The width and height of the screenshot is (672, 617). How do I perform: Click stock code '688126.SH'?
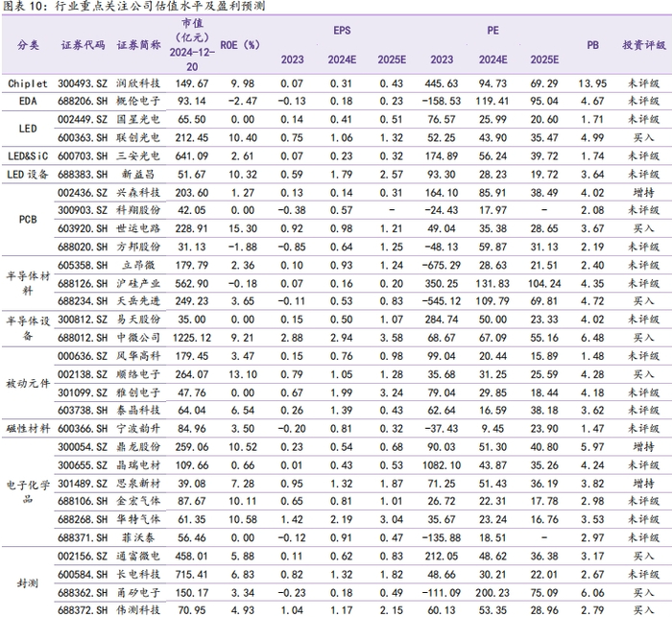[83, 284]
